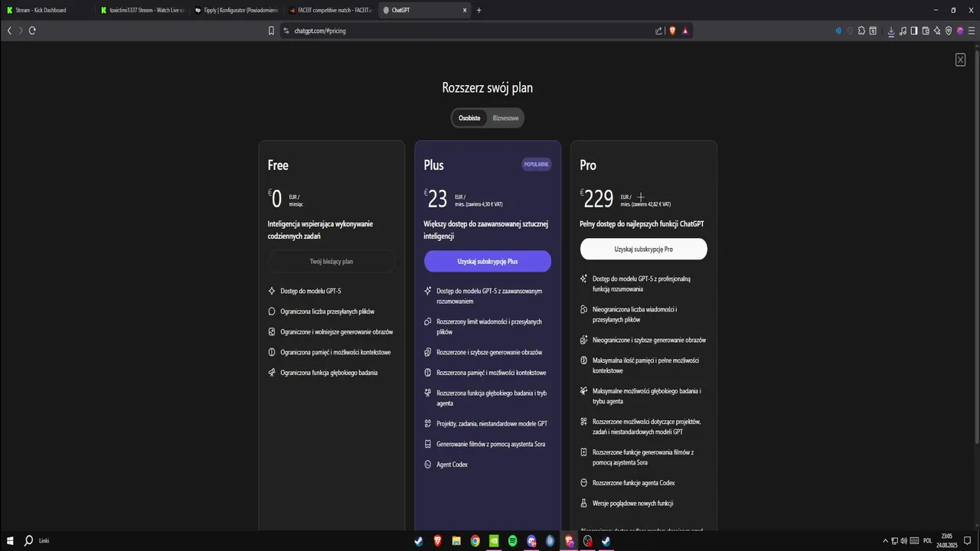Click 'Rozszerzone funkcje agenta Codex'
Image resolution: width=980 pixels, height=551 pixels.
tap(634, 483)
